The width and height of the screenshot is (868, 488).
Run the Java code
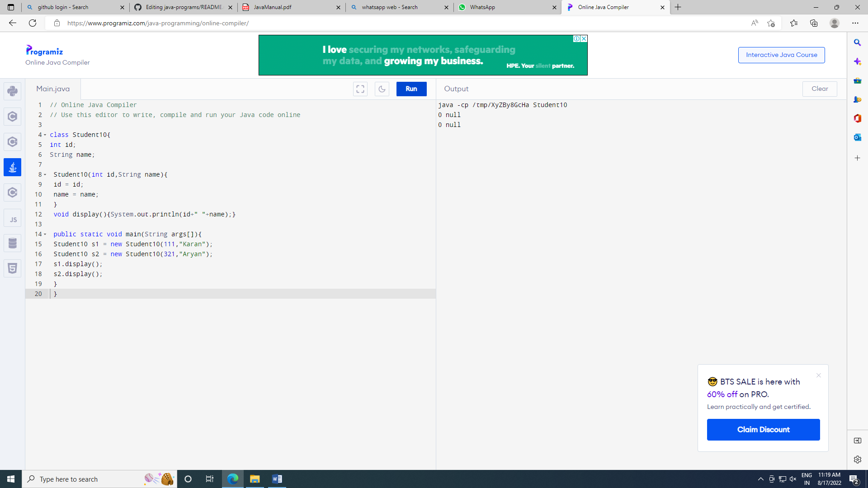pyautogui.click(x=411, y=89)
